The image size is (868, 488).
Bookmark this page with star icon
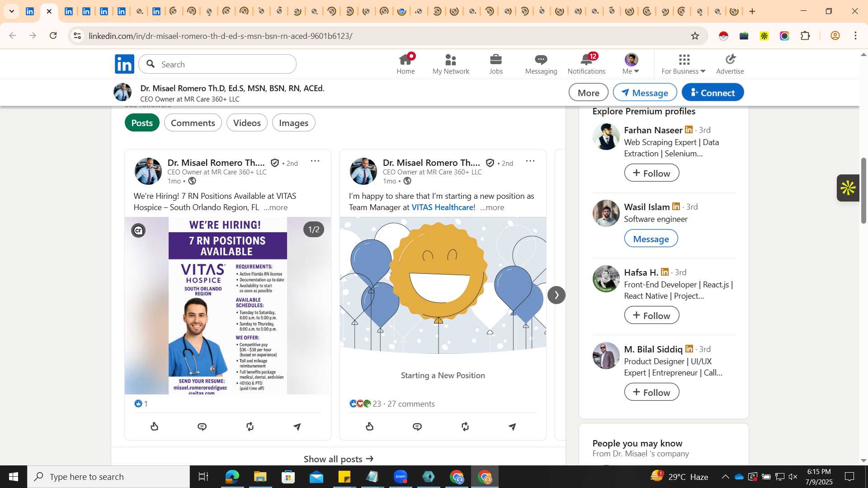coord(695,36)
